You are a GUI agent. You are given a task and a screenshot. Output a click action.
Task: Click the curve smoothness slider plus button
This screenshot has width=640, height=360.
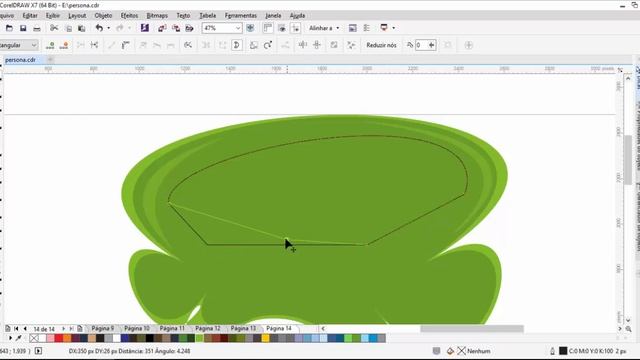coord(431,45)
